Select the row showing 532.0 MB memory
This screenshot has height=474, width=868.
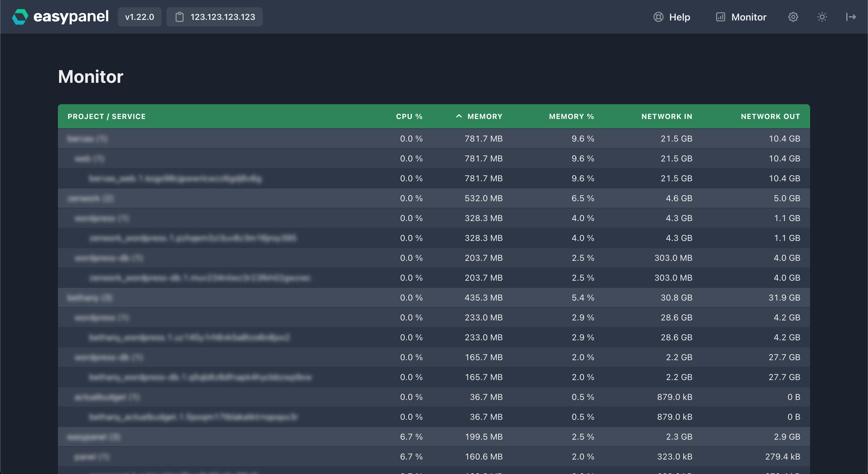(x=434, y=198)
